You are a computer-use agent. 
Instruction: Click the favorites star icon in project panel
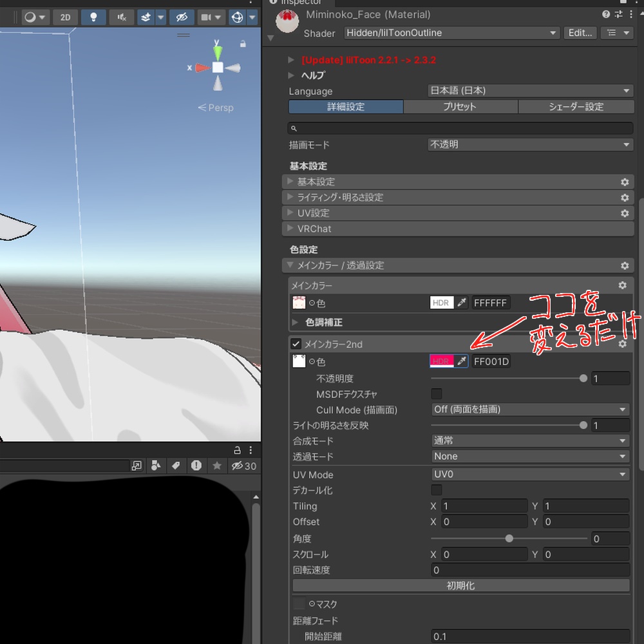[x=217, y=466]
